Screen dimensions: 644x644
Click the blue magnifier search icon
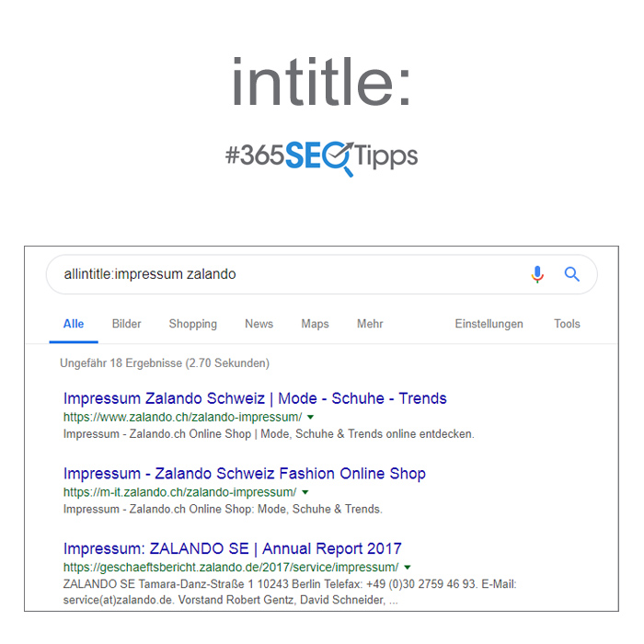point(571,274)
